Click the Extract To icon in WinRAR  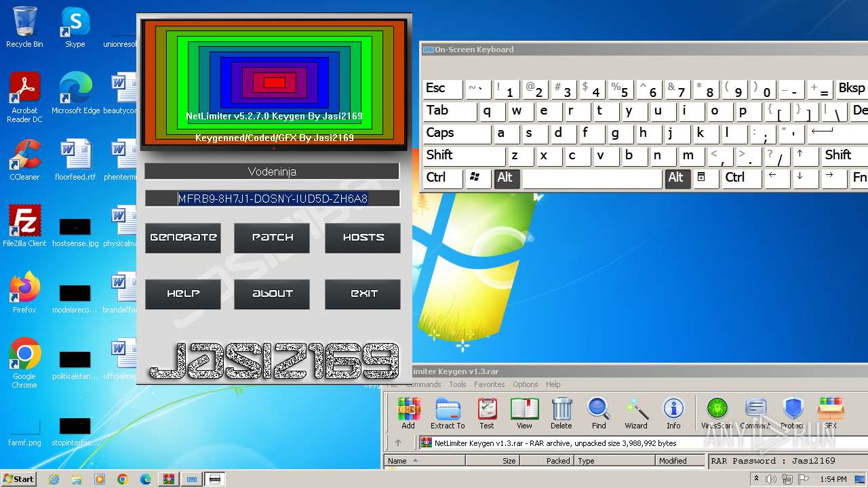pyautogui.click(x=448, y=413)
